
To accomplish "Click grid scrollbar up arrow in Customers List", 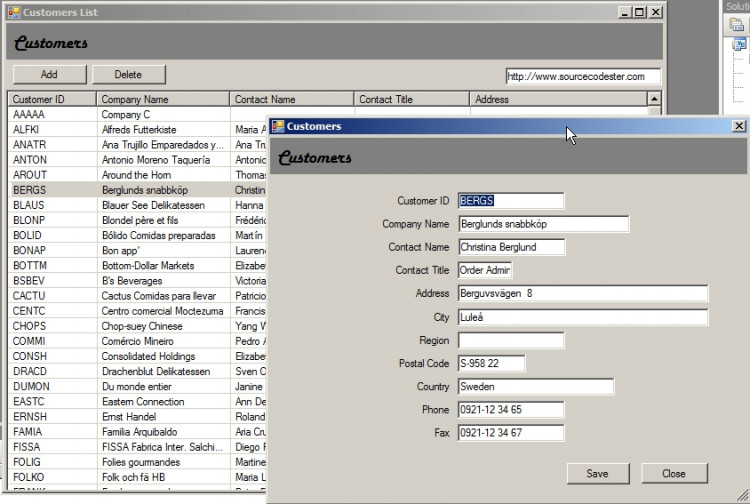I will pyautogui.click(x=654, y=99).
